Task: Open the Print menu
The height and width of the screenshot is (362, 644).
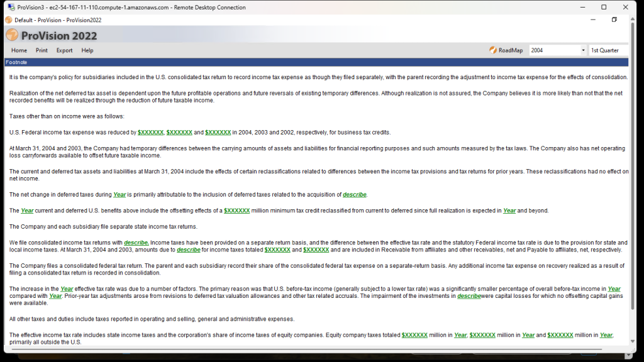Action: pyautogui.click(x=42, y=50)
